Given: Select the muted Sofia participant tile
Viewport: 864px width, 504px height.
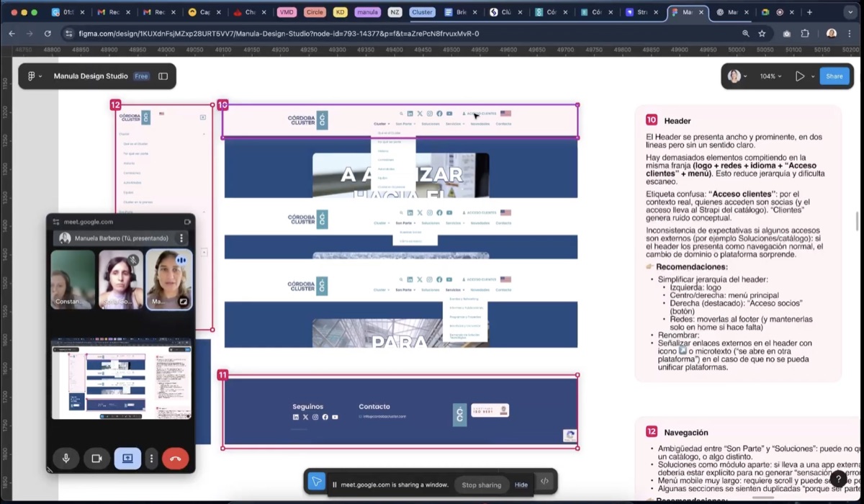Looking at the screenshot, I should pyautogui.click(x=120, y=279).
